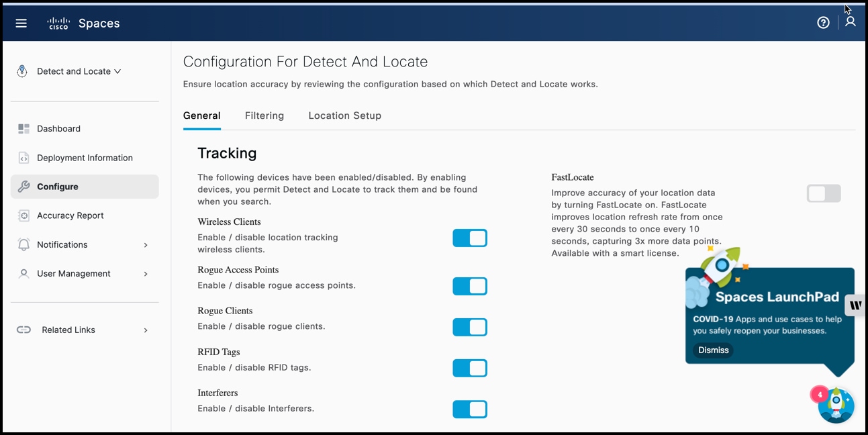Switch to the General tab
Image resolution: width=868 pixels, height=435 pixels.
pyautogui.click(x=202, y=115)
